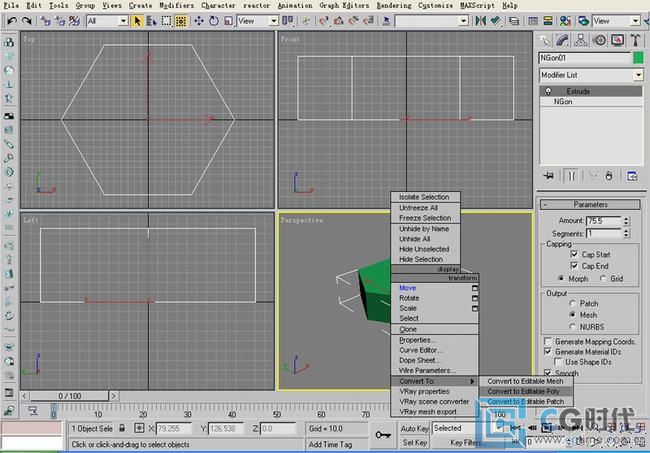Select the Morph capping radio button
Viewport: 650px width, 453px height.
(x=561, y=279)
